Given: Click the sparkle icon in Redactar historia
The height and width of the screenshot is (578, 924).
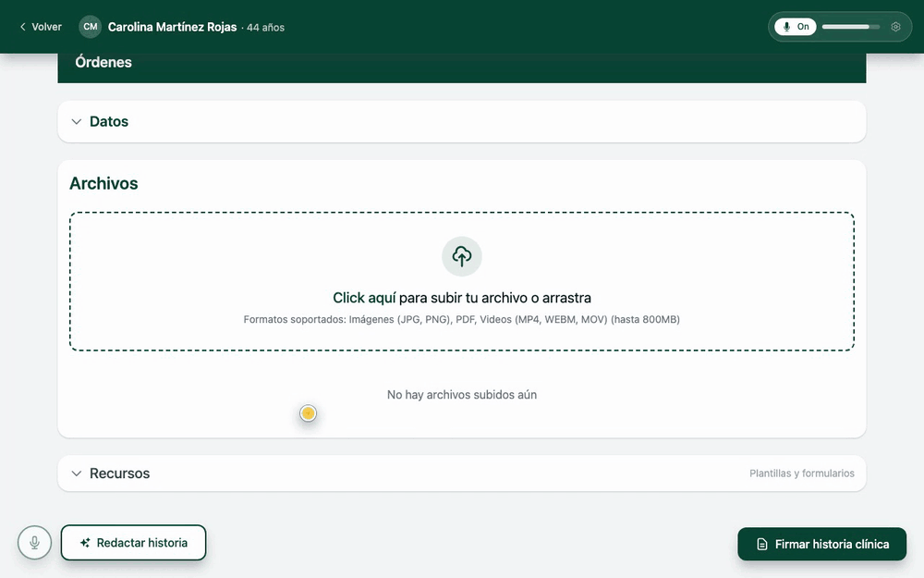Looking at the screenshot, I should click(85, 543).
